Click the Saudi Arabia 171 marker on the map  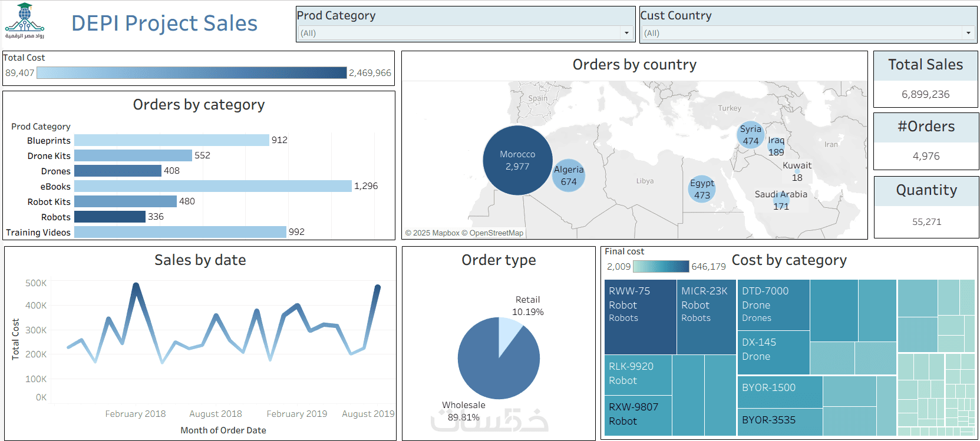[781, 200]
